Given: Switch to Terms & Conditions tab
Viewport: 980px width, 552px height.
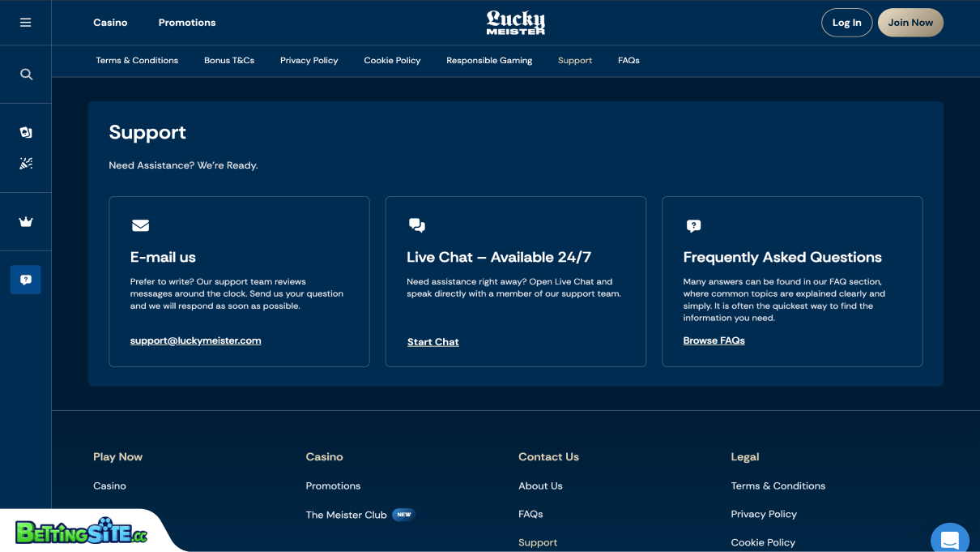Looking at the screenshot, I should click(137, 61).
